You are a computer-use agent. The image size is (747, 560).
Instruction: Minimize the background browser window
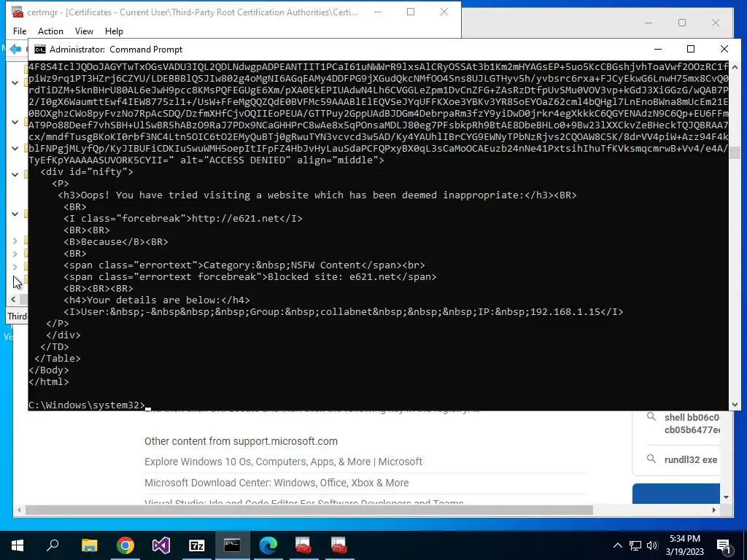coord(648,23)
